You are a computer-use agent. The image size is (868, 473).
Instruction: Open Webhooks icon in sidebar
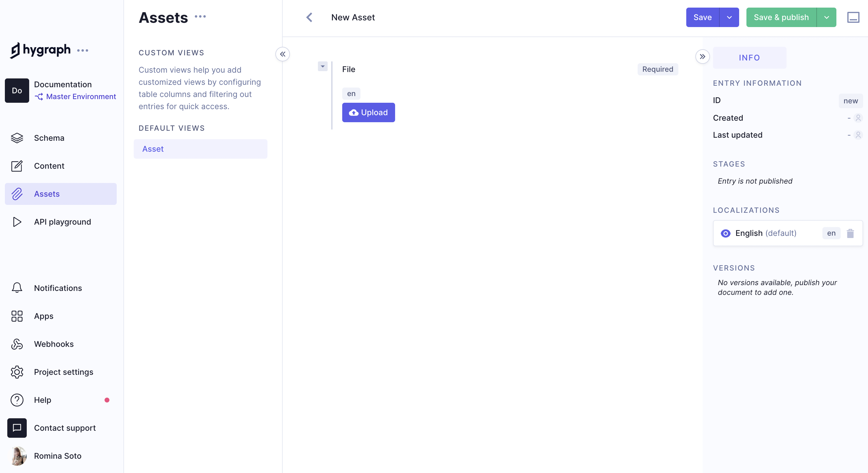click(17, 344)
